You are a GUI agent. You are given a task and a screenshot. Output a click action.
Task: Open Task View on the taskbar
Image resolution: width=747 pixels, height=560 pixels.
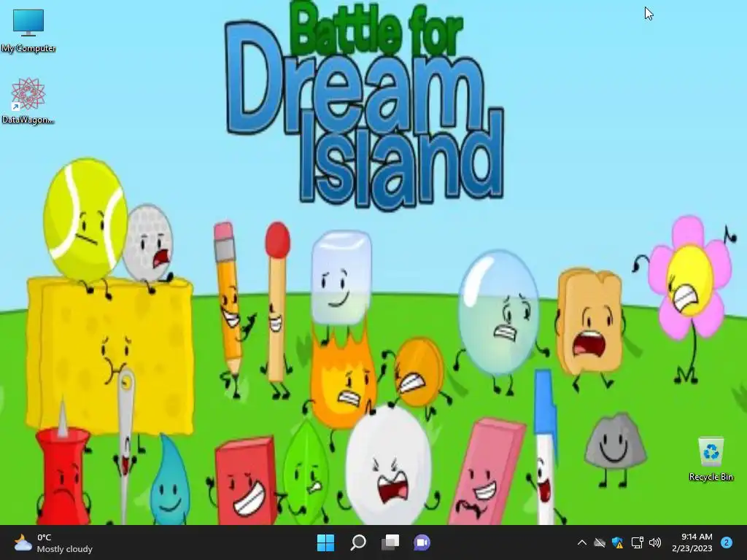pos(390,542)
